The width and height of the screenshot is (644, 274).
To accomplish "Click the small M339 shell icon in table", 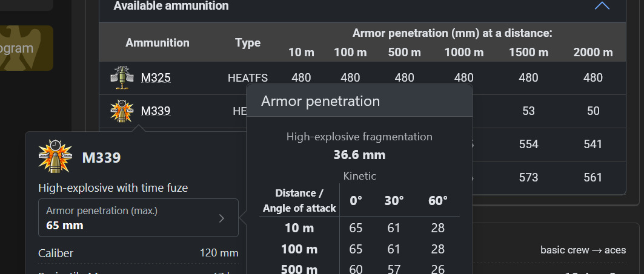I will [121, 111].
